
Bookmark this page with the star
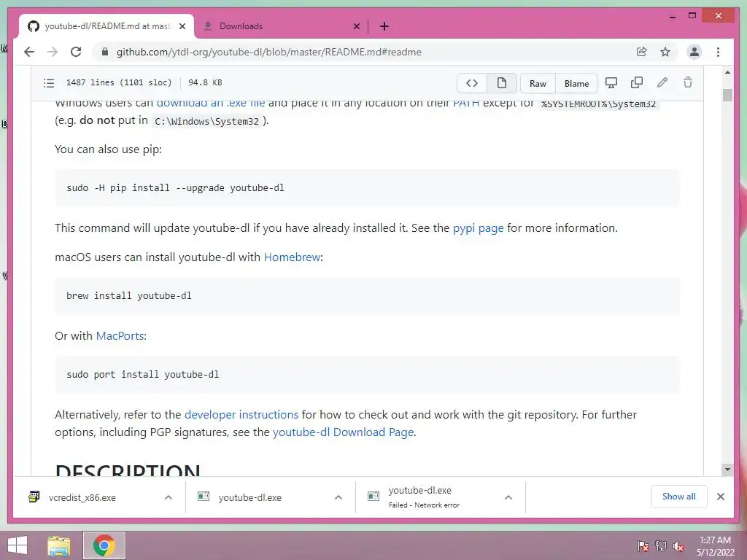click(x=665, y=52)
